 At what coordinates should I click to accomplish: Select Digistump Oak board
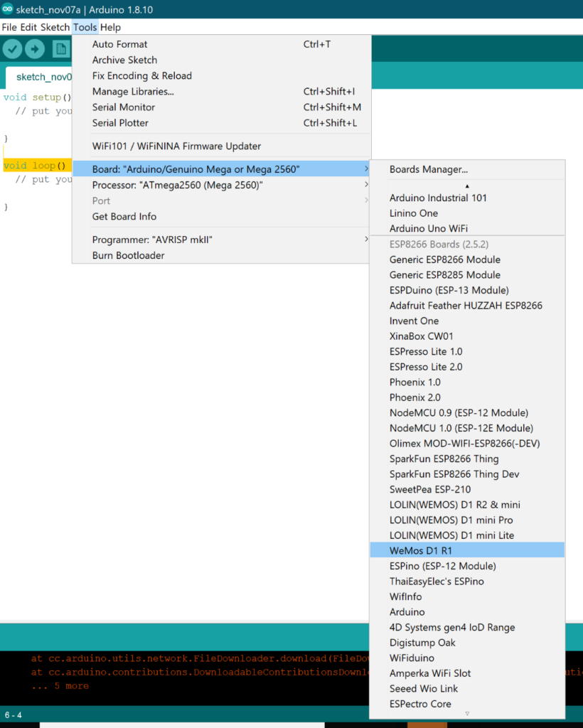[x=467, y=643]
